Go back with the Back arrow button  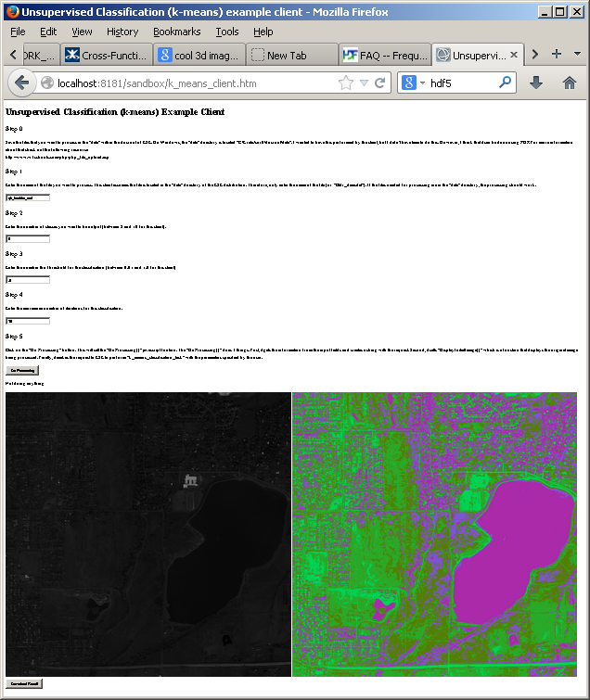21,83
